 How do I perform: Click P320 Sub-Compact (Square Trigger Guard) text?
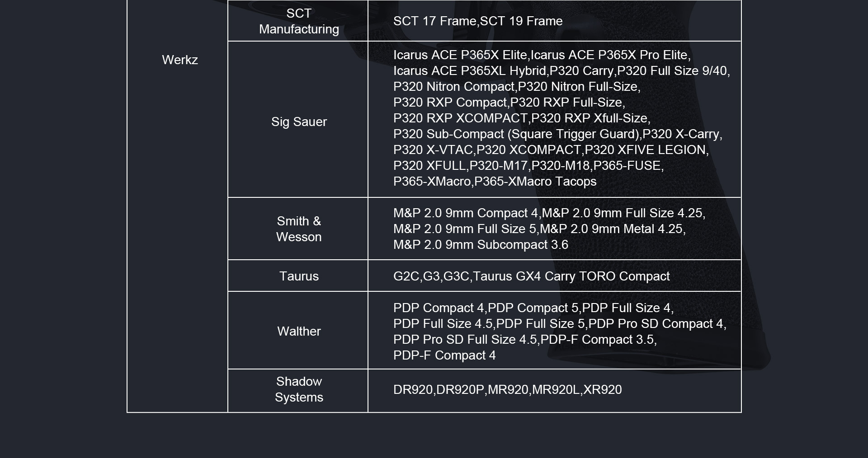(516, 134)
